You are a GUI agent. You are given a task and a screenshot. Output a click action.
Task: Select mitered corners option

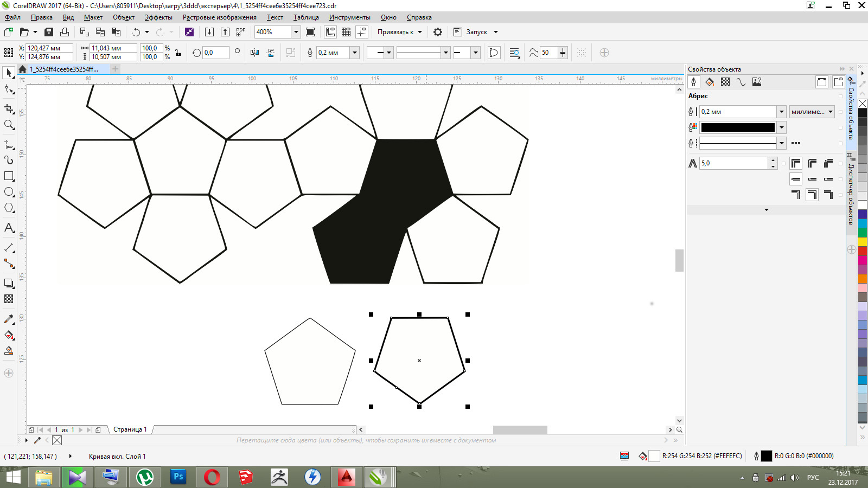click(796, 163)
